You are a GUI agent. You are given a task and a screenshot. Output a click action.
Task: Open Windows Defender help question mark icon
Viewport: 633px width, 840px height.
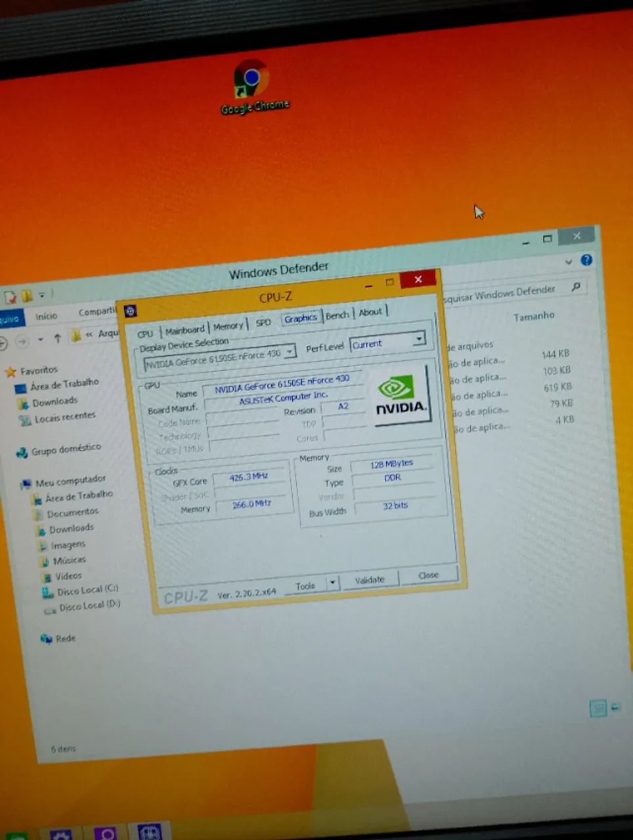click(586, 260)
